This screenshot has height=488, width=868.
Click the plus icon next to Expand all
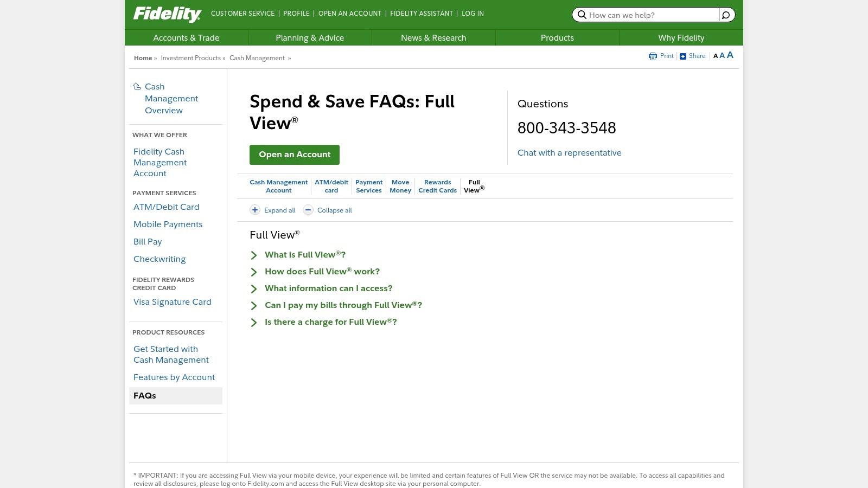pyautogui.click(x=255, y=210)
